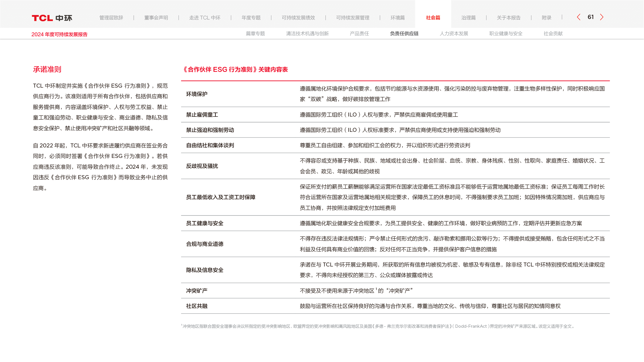This screenshot has width=644, height=362.
Task: Switch to 可持续发展管理 tab
Action: coord(353,18)
